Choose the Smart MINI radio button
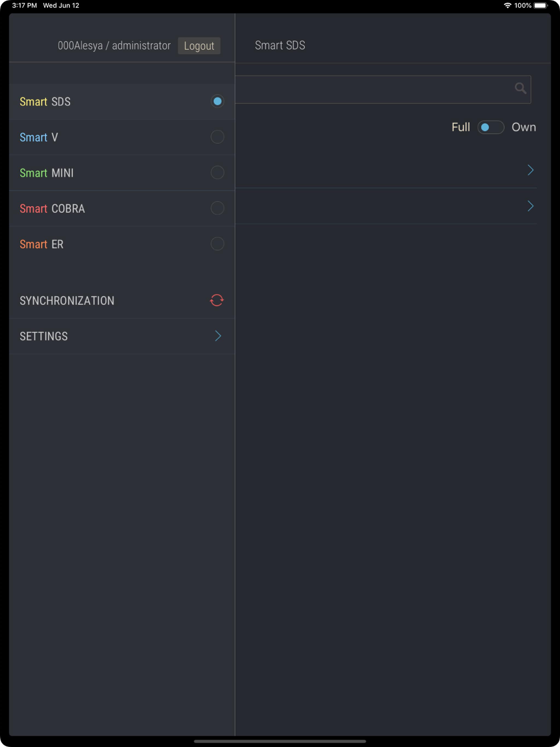This screenshot has width=560, height=747. point(217,172)
